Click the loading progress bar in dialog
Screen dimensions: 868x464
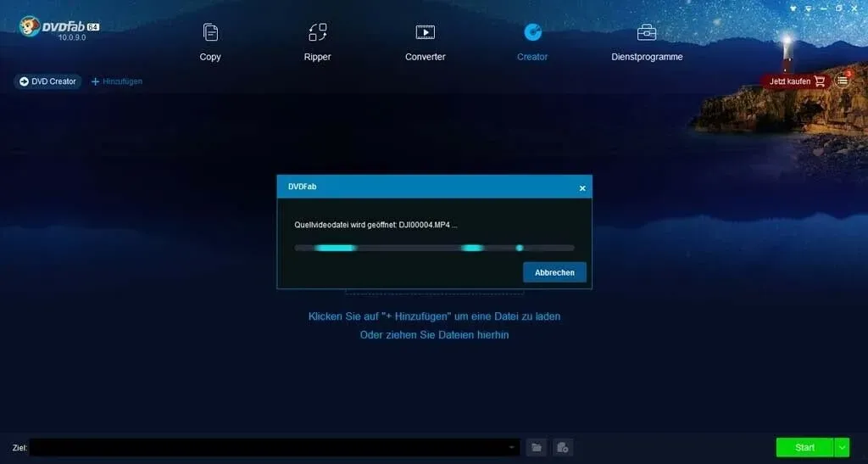tap(435, 248)
